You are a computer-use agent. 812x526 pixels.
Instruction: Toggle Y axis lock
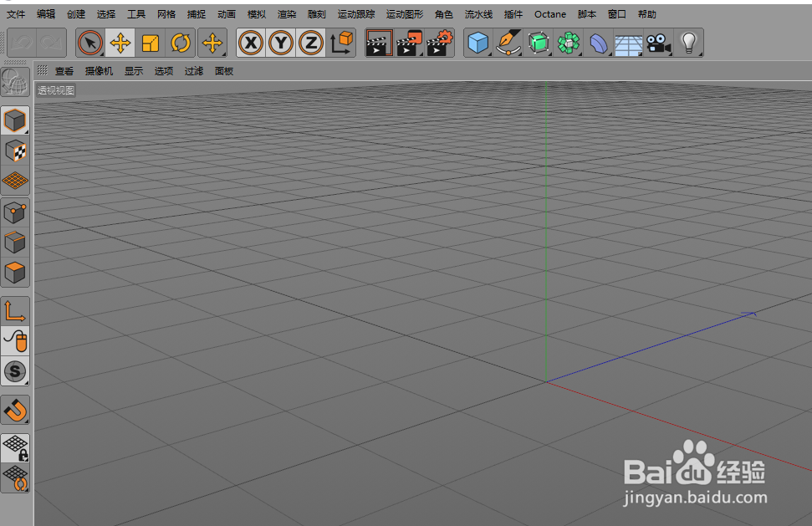point(281,43)
